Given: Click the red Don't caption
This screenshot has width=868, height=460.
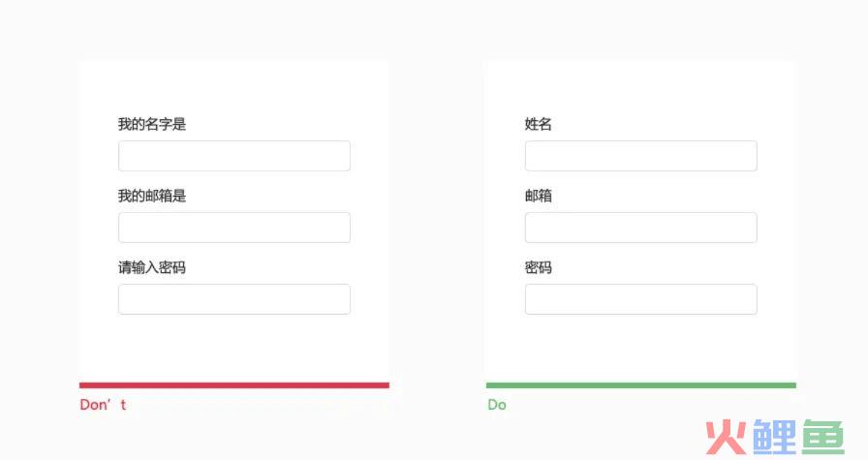Looking at the screenshot, I should coord(103,405).
